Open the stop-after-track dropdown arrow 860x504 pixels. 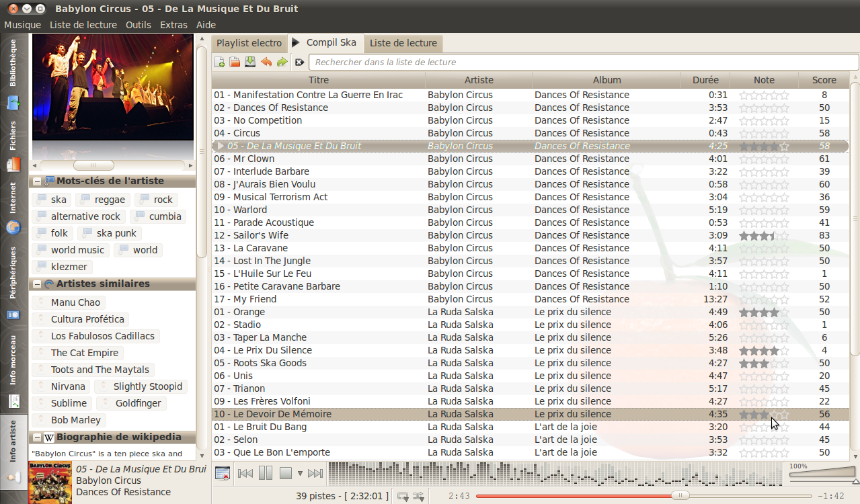pyautogui.click(x=300, y=473)
